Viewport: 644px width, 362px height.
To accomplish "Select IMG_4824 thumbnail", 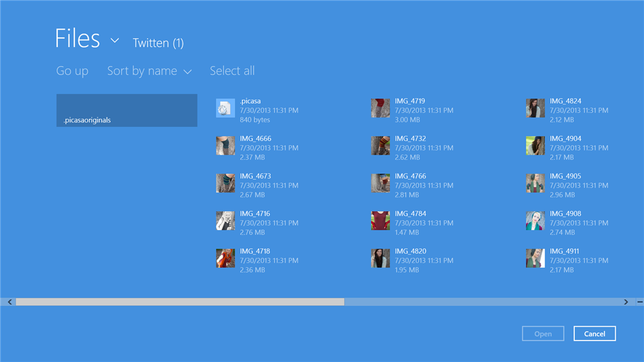I will tap(535, 108).
